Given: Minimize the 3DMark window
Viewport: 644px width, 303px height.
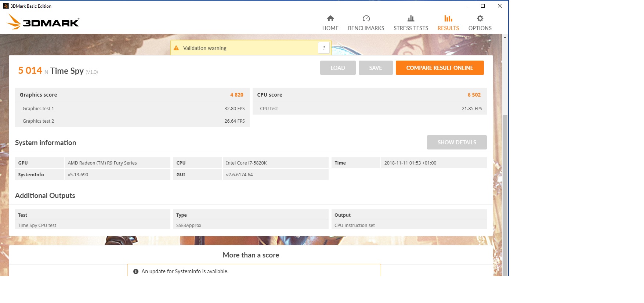Looking at the screenshot, I should tap(466, 6).
